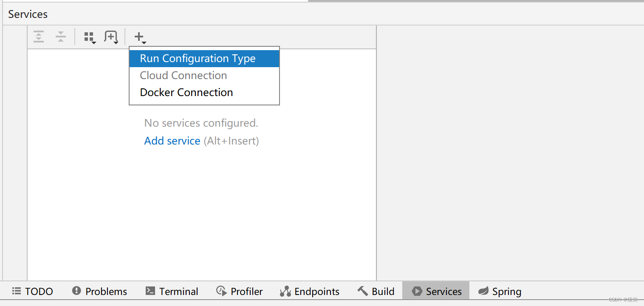Choose Cloud Connection from the popup
The width and height of the screenshot is (644, 306).
point(204,76)
